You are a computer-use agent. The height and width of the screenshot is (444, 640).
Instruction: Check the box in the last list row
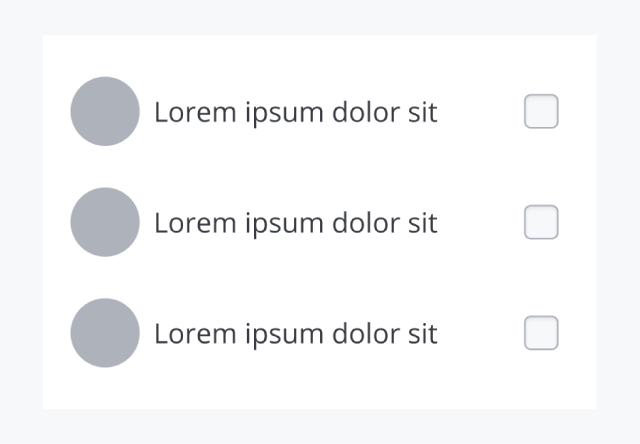pos(541,333)
